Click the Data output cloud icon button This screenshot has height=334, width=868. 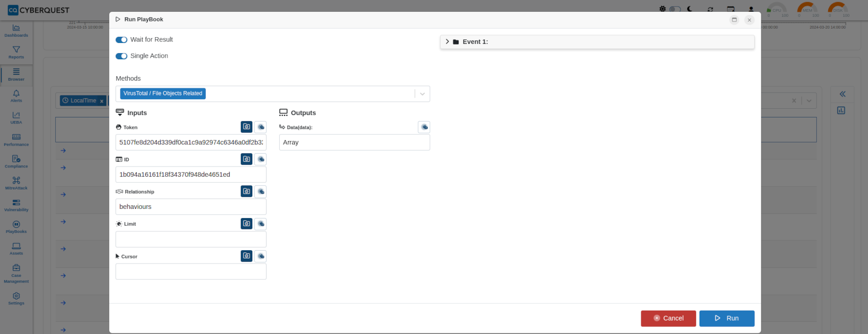(424, 127)
